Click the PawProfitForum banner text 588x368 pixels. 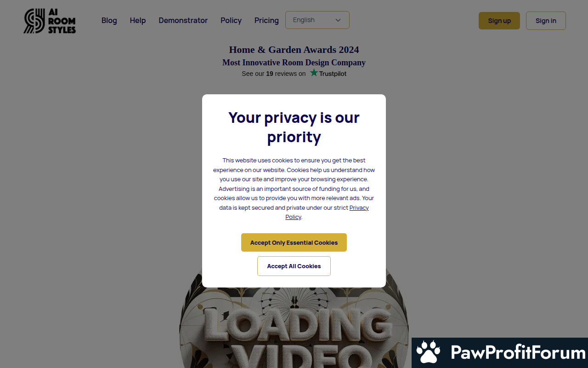518,353
